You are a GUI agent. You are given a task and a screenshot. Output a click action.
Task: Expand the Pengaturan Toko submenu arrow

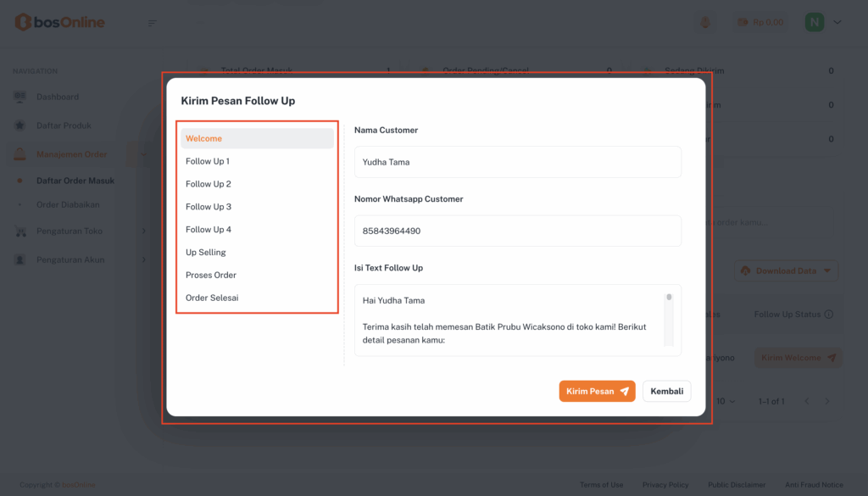click(144, 231)
